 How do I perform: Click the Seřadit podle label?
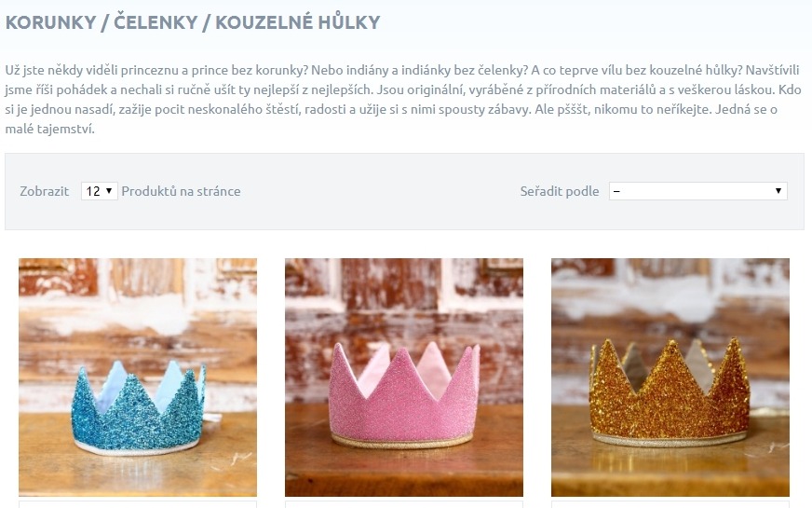560,191
